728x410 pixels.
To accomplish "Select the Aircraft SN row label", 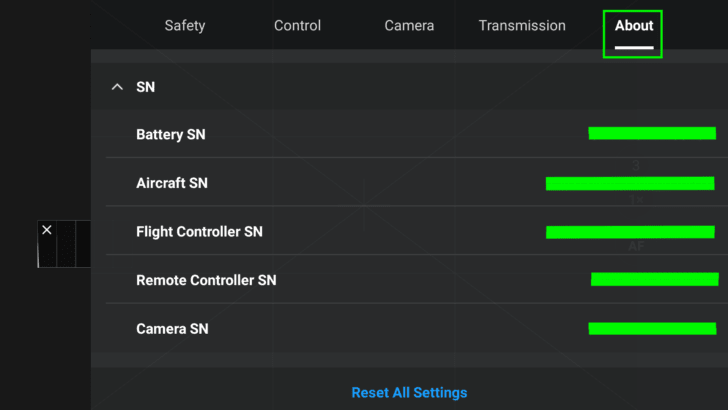I will pos(172,183).
